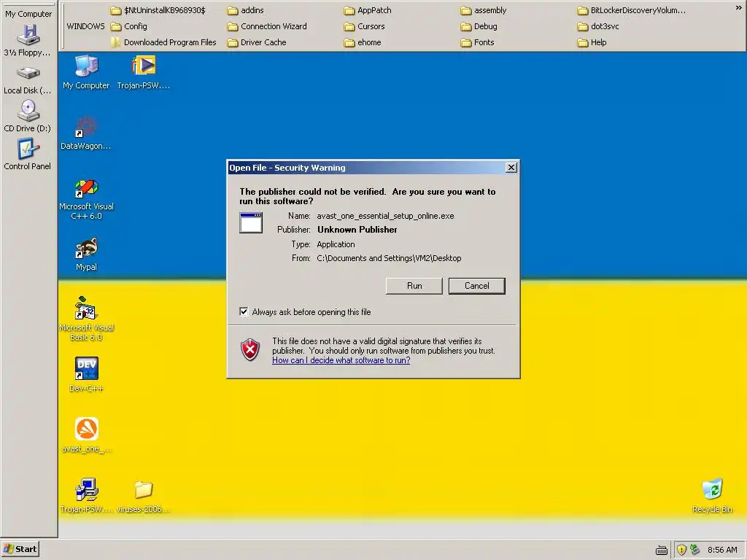Select the avast_one installer desktop icon
Viewport: 747px width, 560px height.
point(86,436)
